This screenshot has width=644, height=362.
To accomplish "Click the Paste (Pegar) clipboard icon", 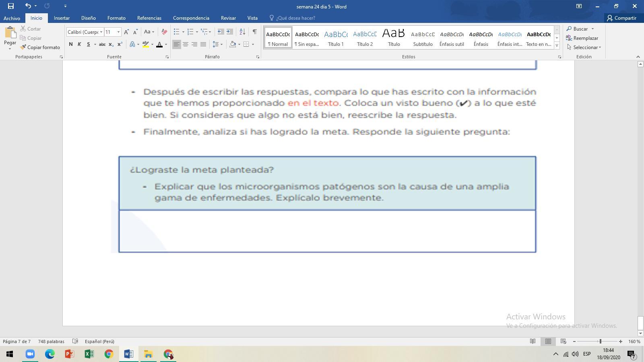I will [10, 33].
